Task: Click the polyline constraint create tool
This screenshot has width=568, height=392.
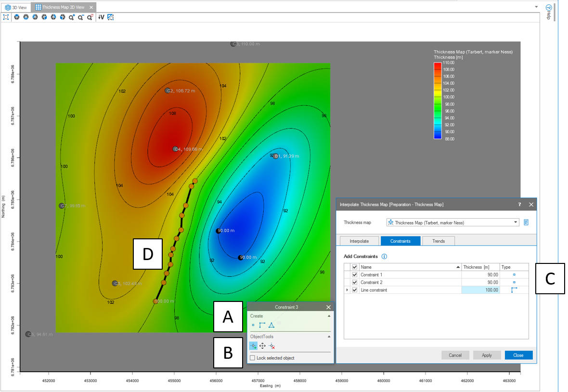Action: [x=262, y=326]
